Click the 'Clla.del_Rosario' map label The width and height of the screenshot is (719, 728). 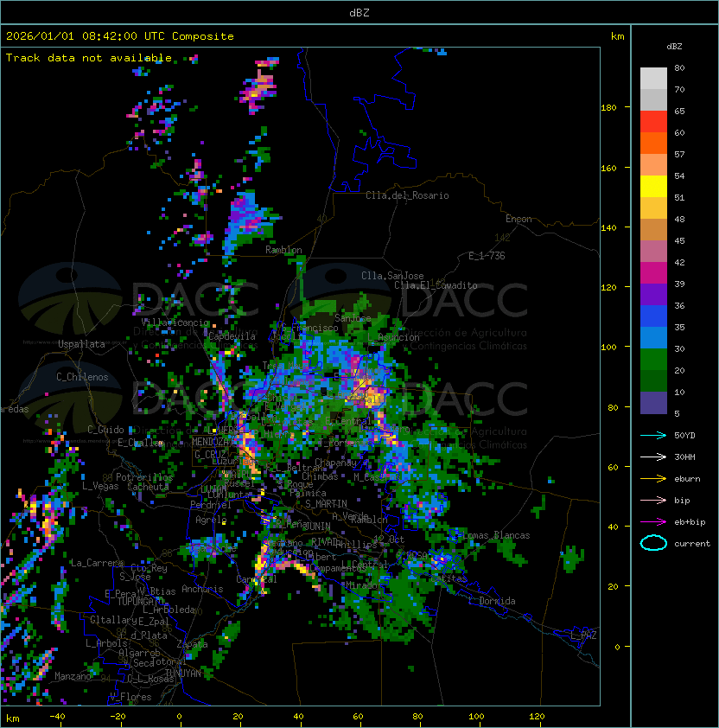pos(407,195)
